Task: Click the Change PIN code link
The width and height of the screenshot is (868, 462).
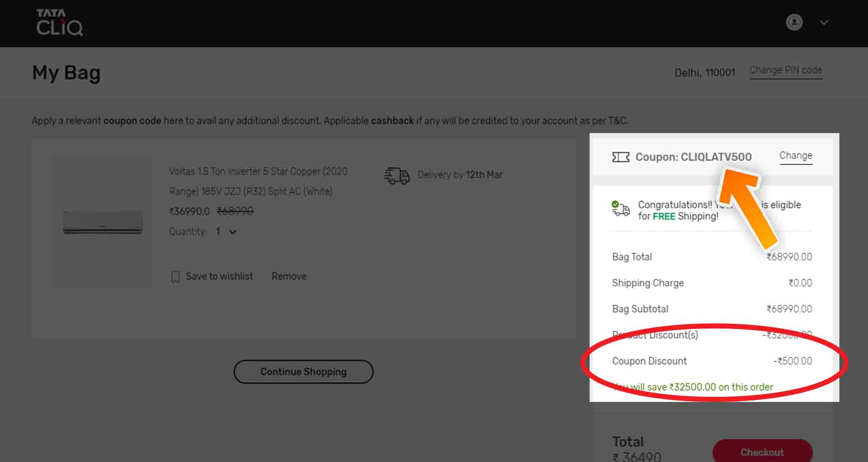Action: (x=786, y=70)
